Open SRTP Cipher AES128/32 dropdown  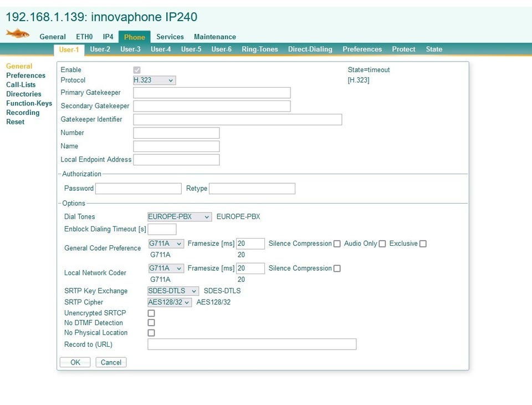[170, 302]
